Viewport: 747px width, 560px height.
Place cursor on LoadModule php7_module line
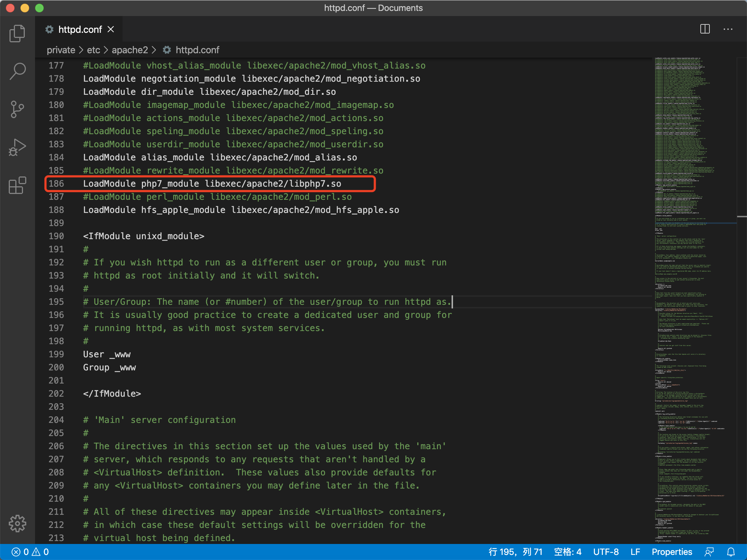coord(212,184)
